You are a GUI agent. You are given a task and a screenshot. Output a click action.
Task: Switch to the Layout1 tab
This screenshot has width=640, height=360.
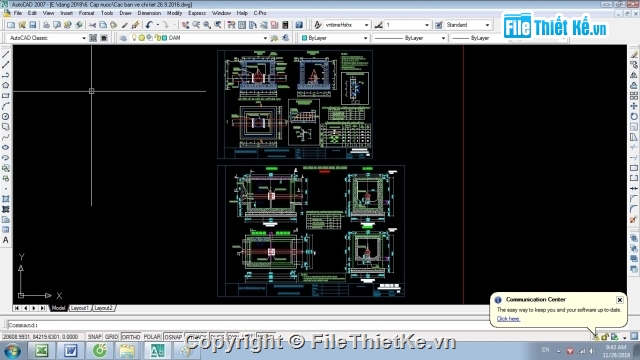click(79, 308)
